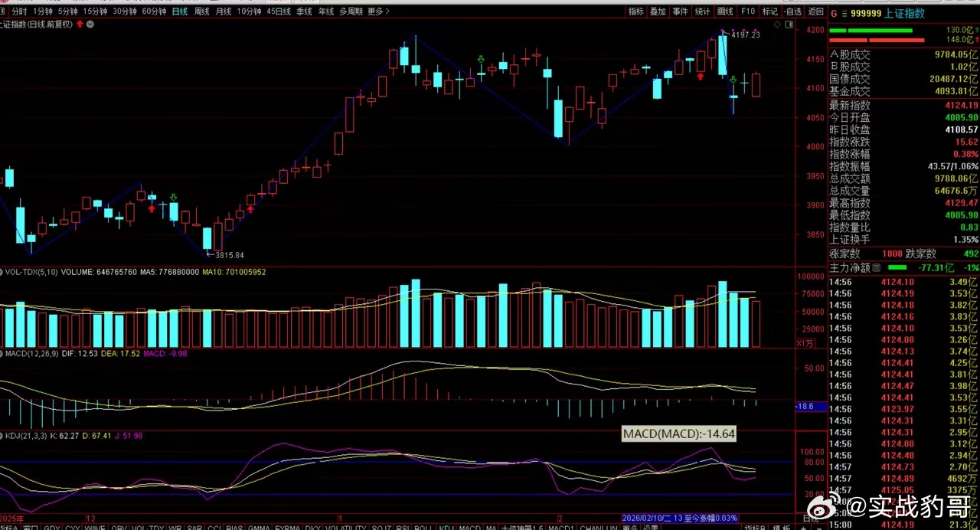
Task: Toggle -自选 watchlist removal
Action: pos(792,11)
